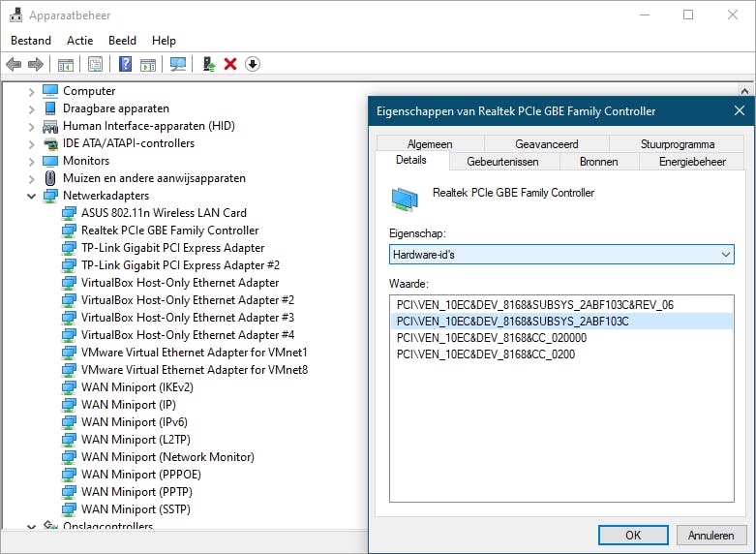Switch to the Stuurprogramma tab

[678, 144]
